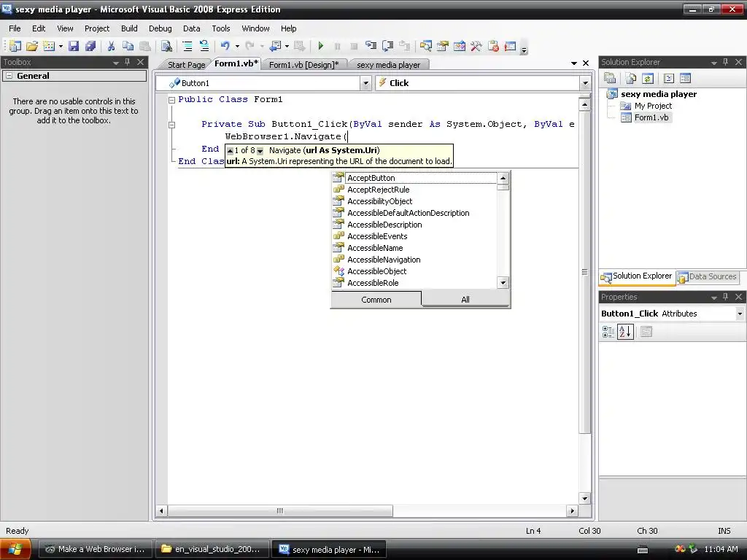Click the New Project toolbar icon

point(15,46)
